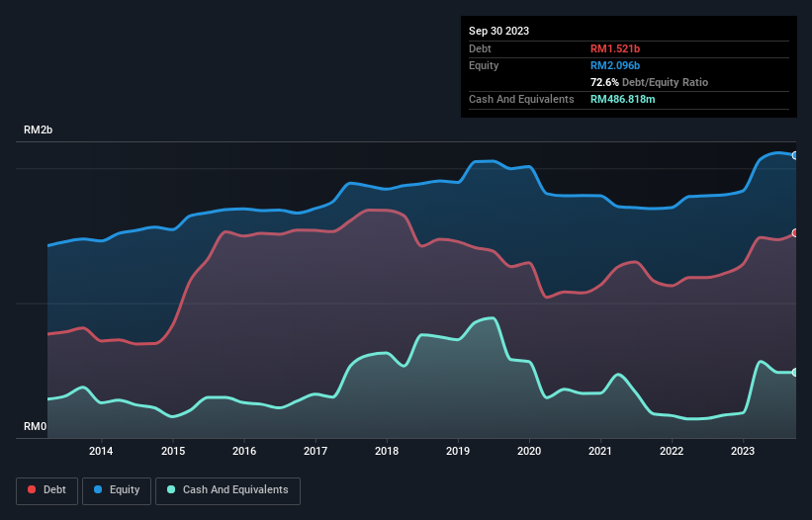The image size is (812, 520).
Task: Hide the Equity series via legend
Action: point(117,489)
